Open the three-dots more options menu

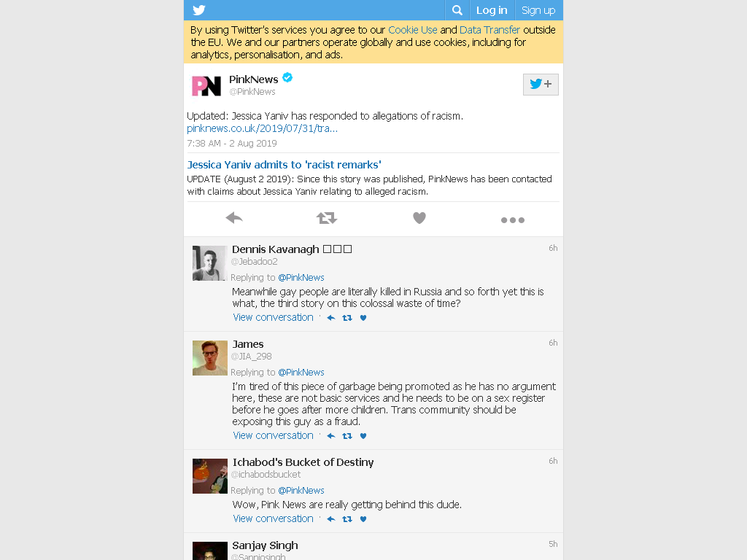513,220
